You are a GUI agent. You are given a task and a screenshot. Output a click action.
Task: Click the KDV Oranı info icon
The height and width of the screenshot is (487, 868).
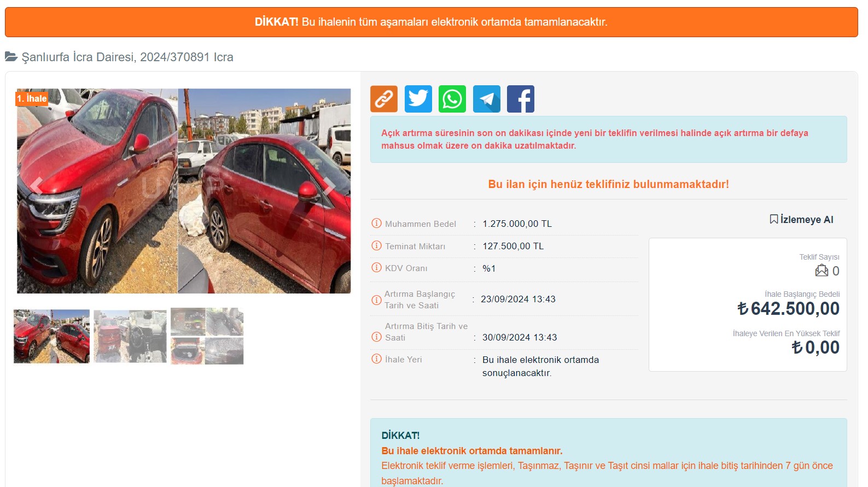376,267
